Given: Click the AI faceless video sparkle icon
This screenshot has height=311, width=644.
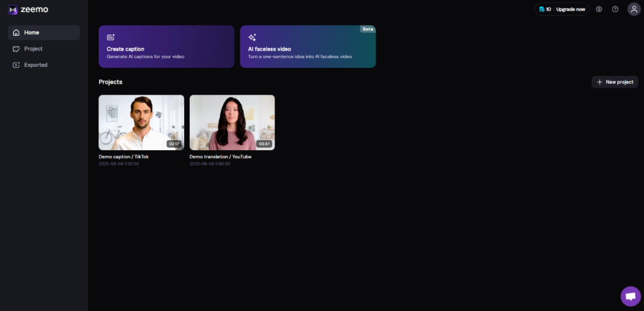Looking at the screenshot, I should 252,37.
